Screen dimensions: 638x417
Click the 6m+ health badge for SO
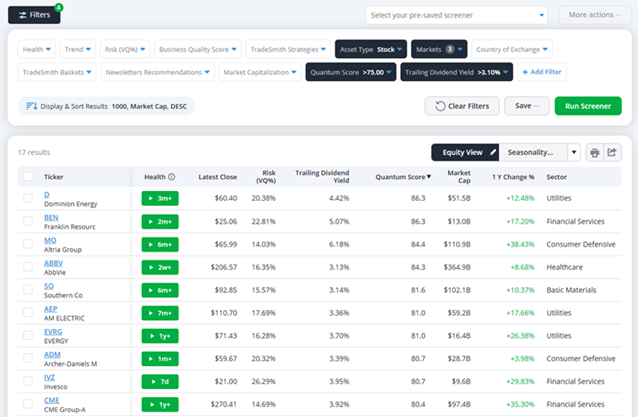coord(160,290)
